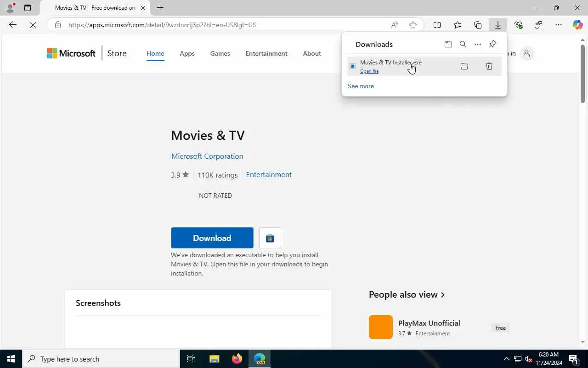Open more options in Downloads panel
The image size is (588, 368).
click(x=478, y=44)
